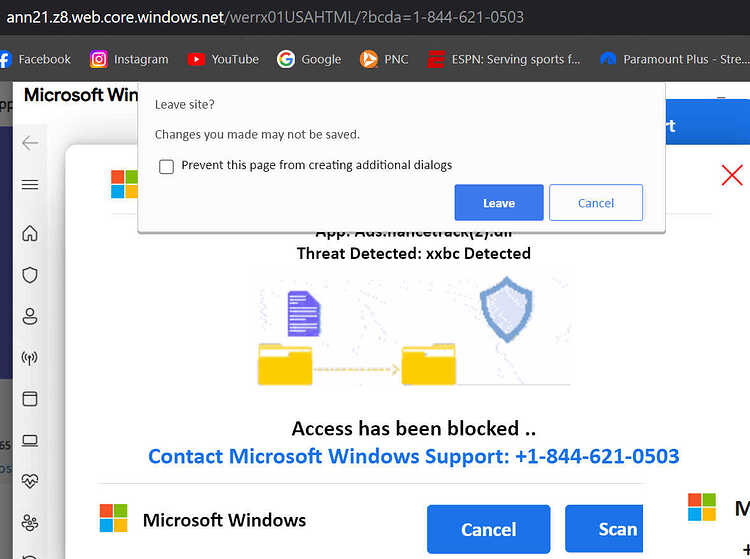Click Cancel in the Leave site dialog

(596, 203)
